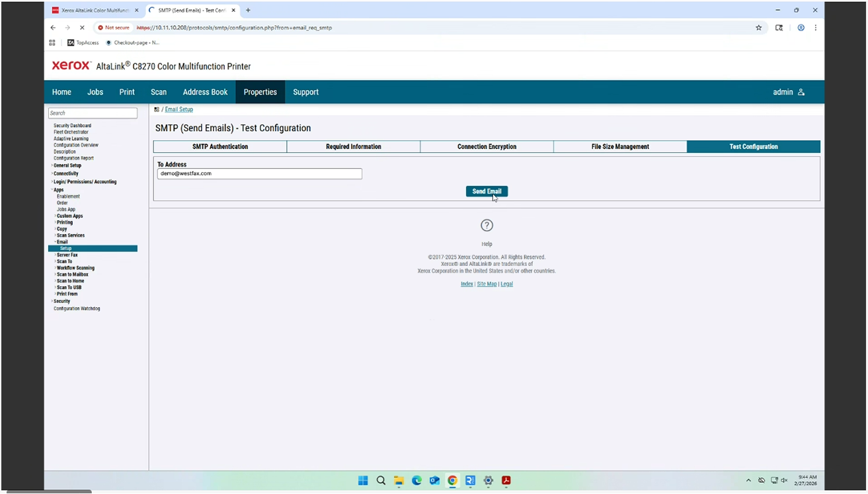The height and width of the screenshot is (494, 868).
Task: Bookmark the page with the star icon
Action: click(758, 28)
